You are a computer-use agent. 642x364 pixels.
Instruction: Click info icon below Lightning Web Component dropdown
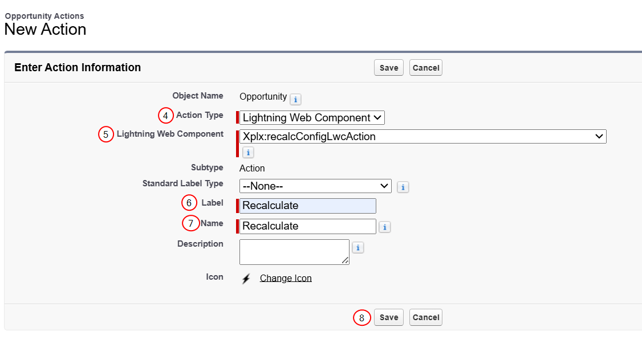click(x=248, y=153)
